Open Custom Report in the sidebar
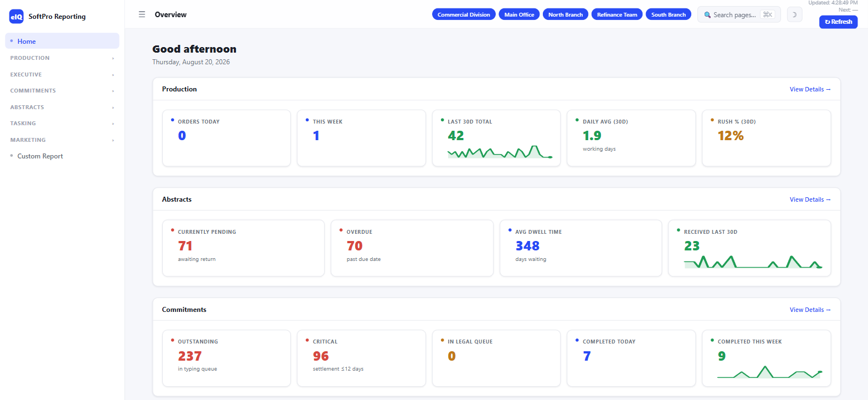Screen dimensions: 868x400 [x=62, y=156]
